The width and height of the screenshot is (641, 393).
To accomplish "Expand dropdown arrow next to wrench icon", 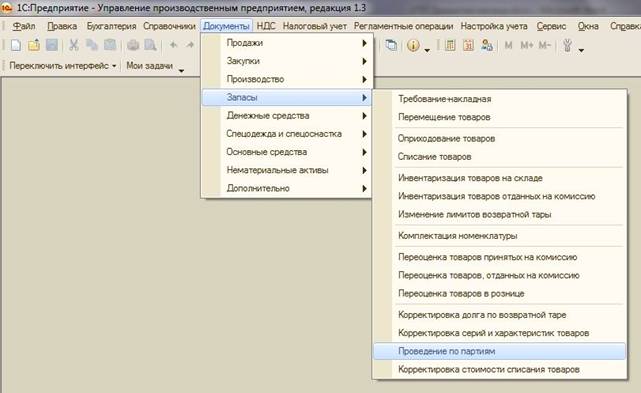I will [581, 50].
